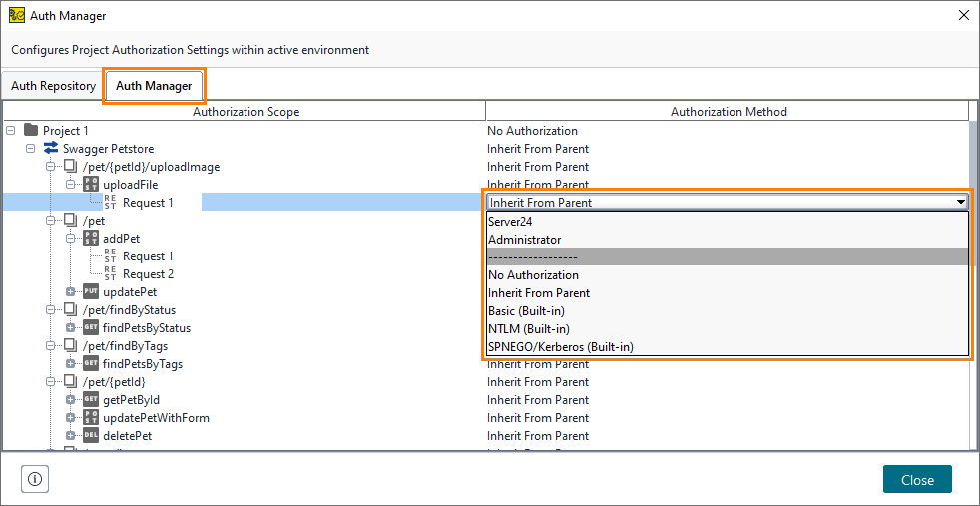Click the REST icon of Request 2
The width and height of the screenshot is (980, 506).
pos(111,274)
